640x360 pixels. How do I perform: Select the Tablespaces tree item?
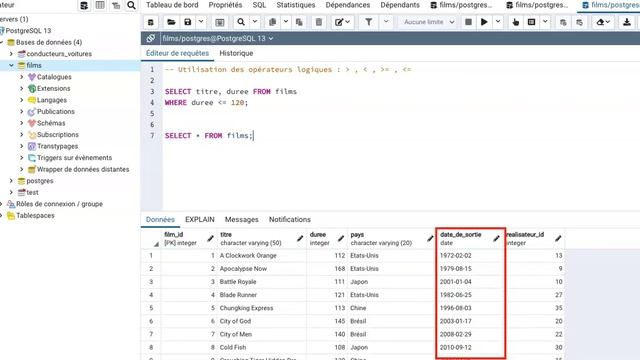point(35,216)
